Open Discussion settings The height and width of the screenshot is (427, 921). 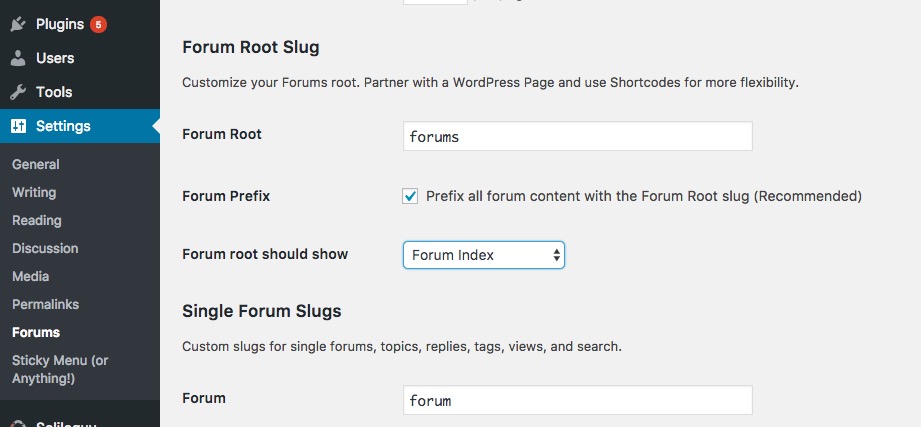tap(45, 248)
